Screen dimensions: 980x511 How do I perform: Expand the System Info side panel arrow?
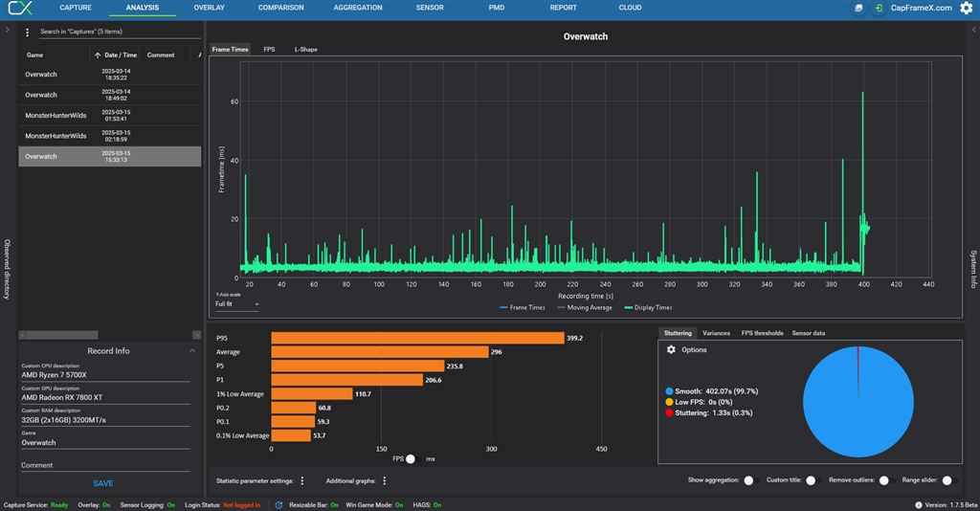(x=973, y=30)
